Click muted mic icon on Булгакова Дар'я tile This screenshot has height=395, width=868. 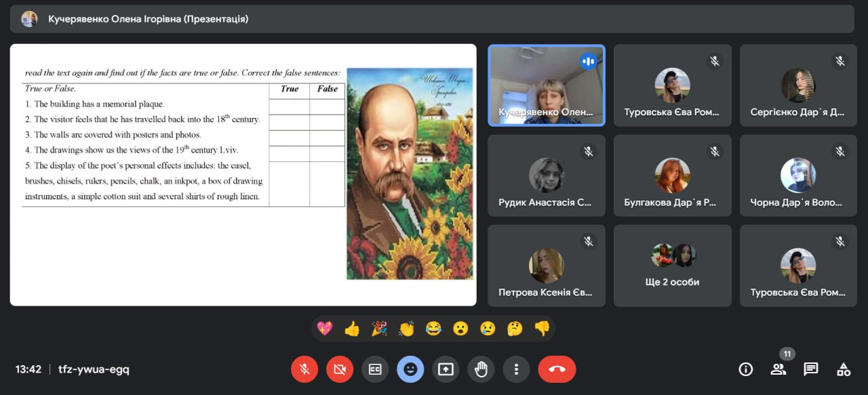[x=714, y=152]
